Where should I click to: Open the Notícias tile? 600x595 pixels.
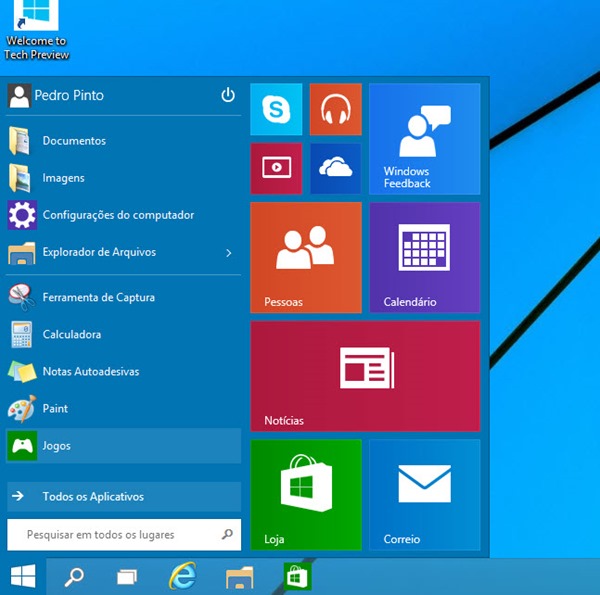point(365,376)
